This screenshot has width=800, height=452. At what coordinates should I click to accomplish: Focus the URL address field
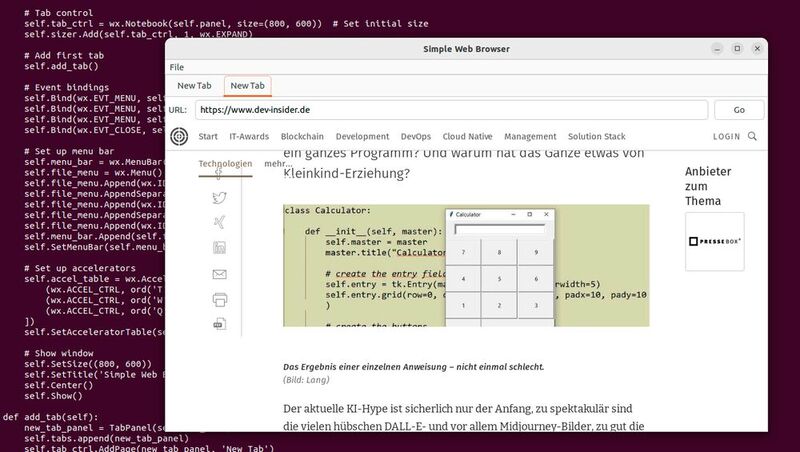point(450,110)
